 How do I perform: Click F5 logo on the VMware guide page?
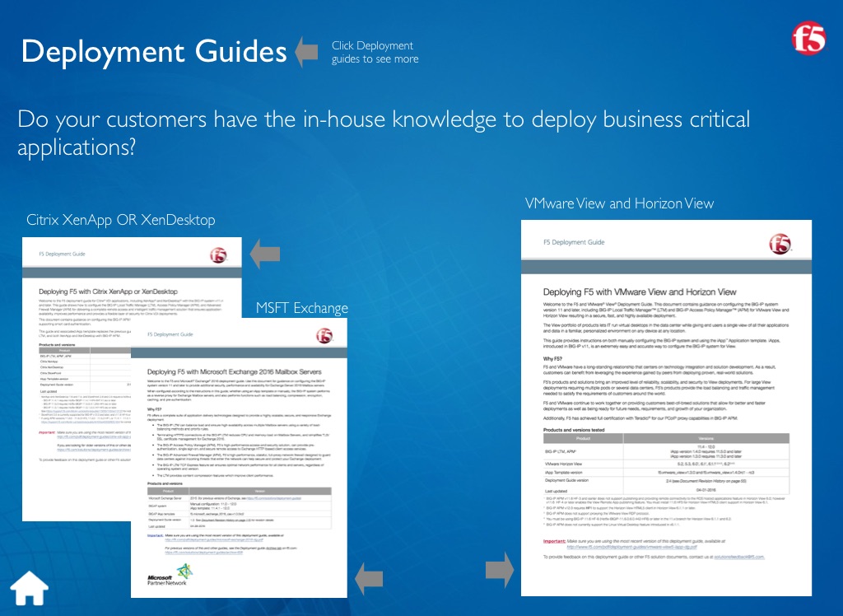click(x=779, y=244)
